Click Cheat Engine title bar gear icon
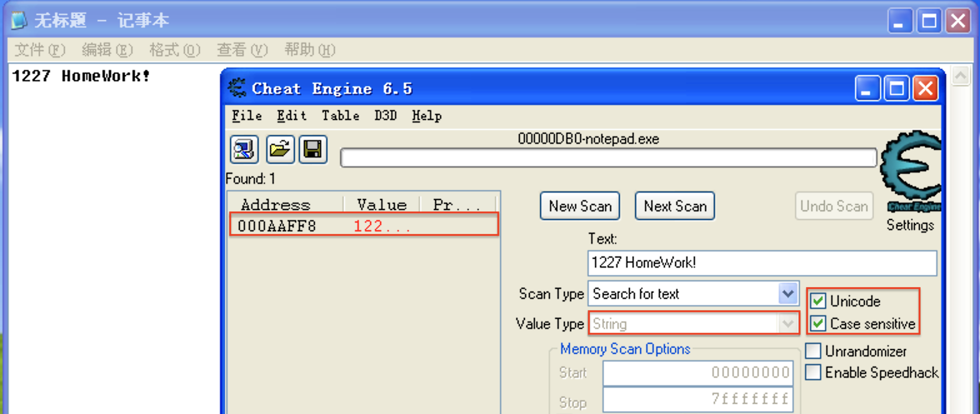980x414 pixels. pos(237,88)
